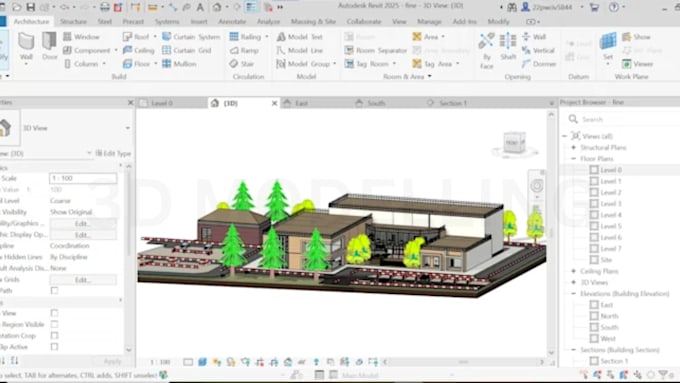The width and height of the screenshot is (680, 383).
Task: Click Edit for Visibility/Graphics Overrides
Action: click(82, 223)
